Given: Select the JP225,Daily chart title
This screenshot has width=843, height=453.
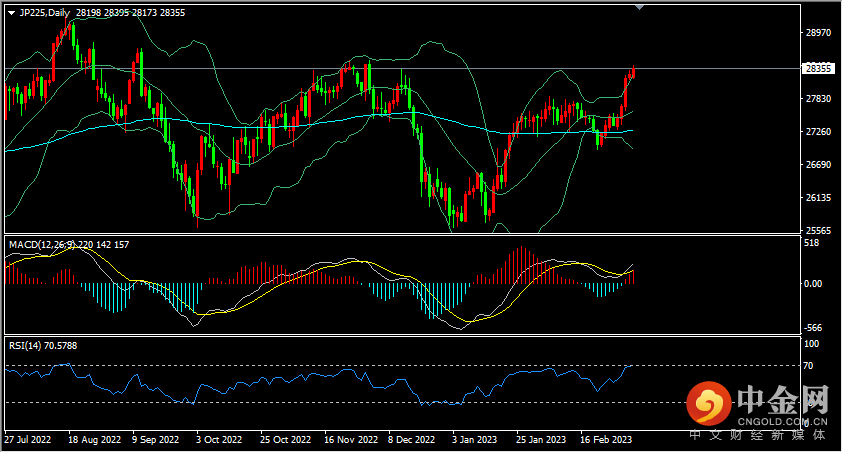Looking at the screenshot, I should (48, 12).
